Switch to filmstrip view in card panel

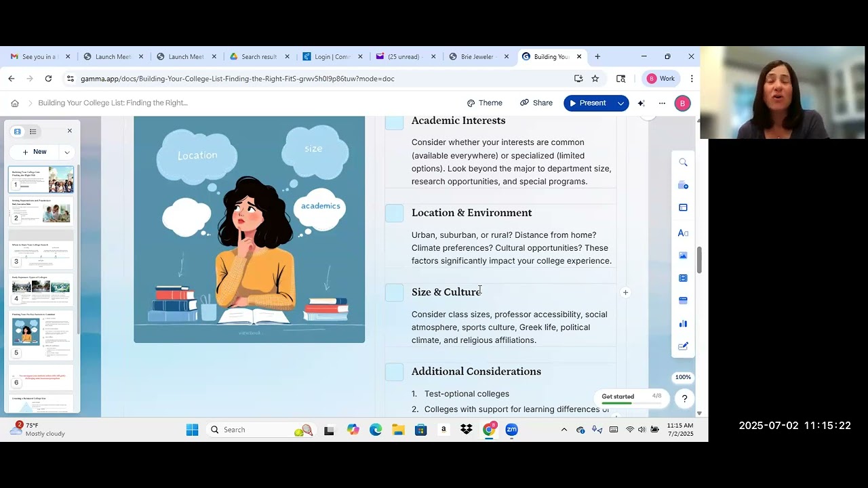pos(18,131)
